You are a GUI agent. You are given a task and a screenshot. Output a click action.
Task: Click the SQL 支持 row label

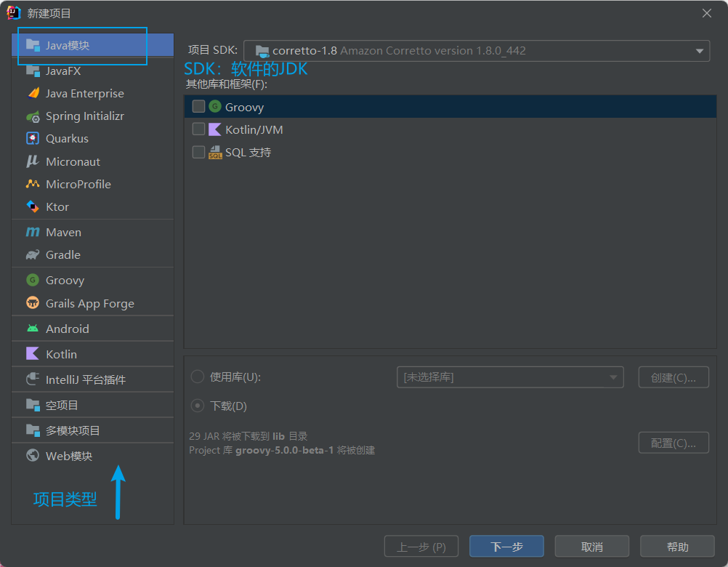coord(248,153)
